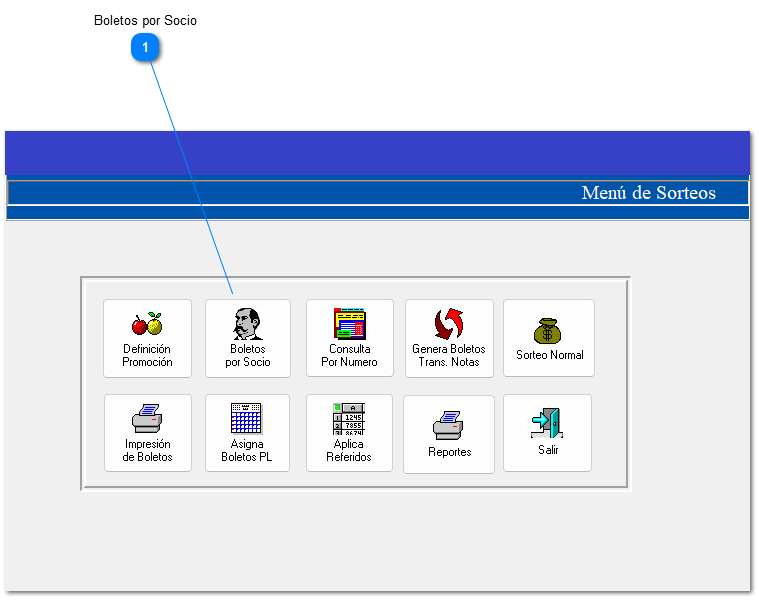
Task: Click the blue numbered callout marker 1
Action: (145, 48)
